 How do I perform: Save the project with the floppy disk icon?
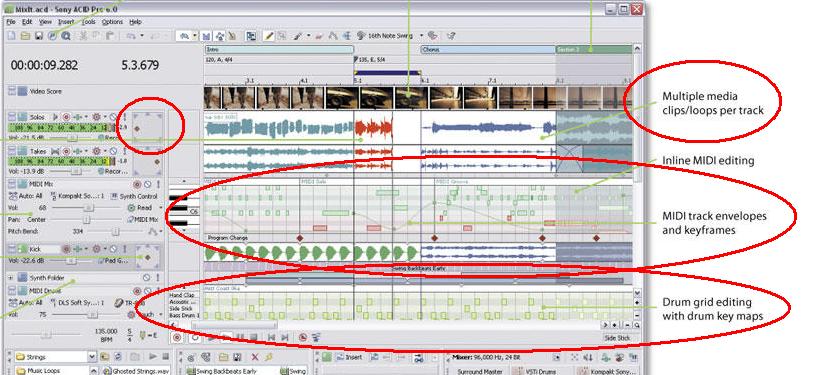click(x=39, y=36)
